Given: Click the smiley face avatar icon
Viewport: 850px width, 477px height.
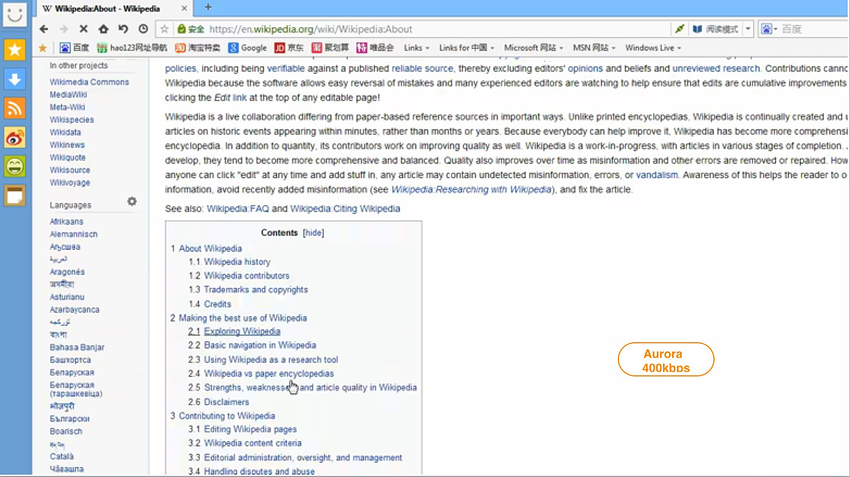Looking at the screenshot, I should [x=15, y=15].
